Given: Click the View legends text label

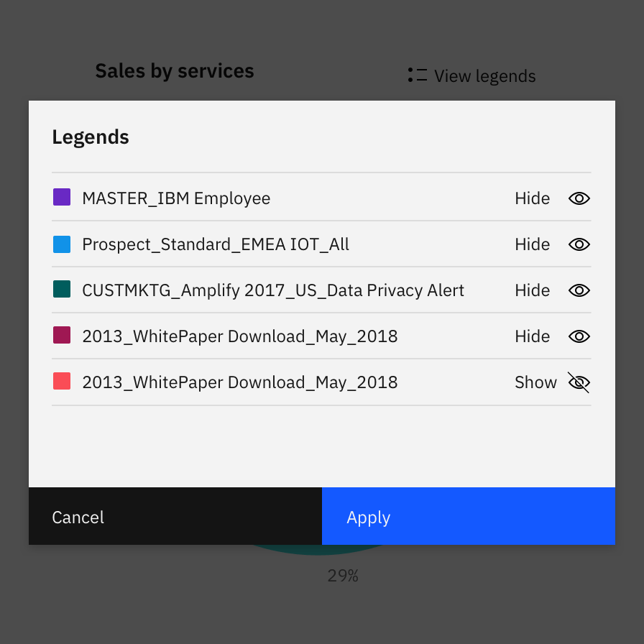Looking at the screenshot, I should (484, 75).
